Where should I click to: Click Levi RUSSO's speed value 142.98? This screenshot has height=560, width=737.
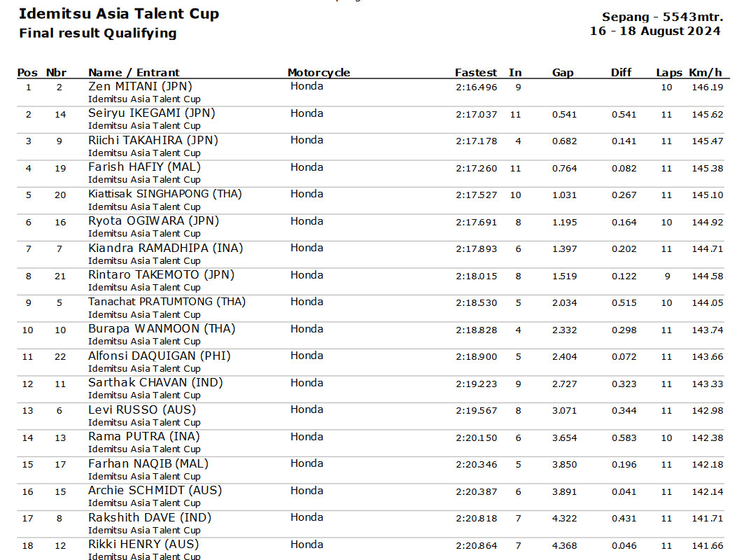(x=708, y=410)
